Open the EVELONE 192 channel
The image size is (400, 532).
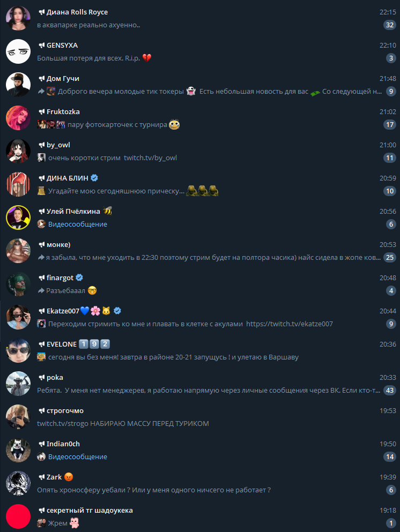200,350
